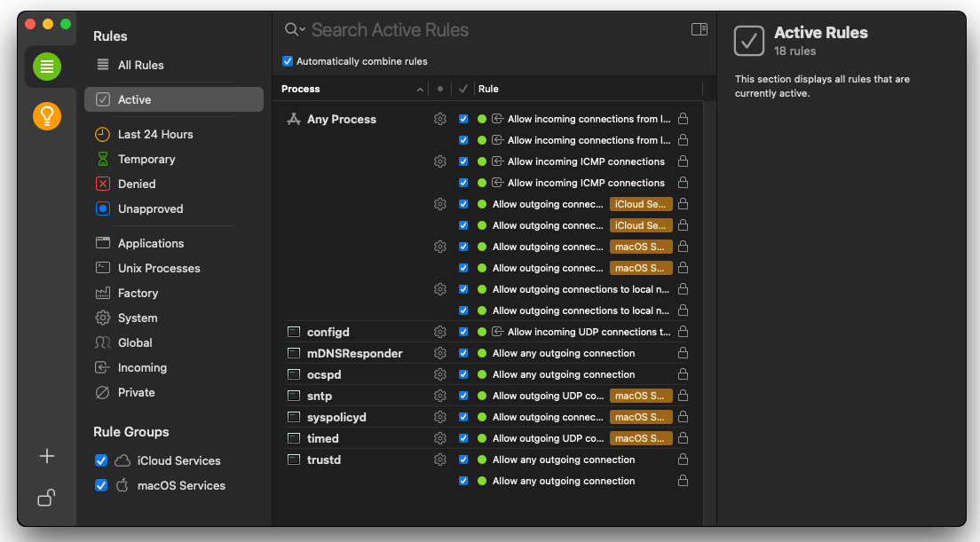This screenshot has width=980, height=542.
Task: Toggle iCloud Services rule group checkbox
Action: (101, 460)
